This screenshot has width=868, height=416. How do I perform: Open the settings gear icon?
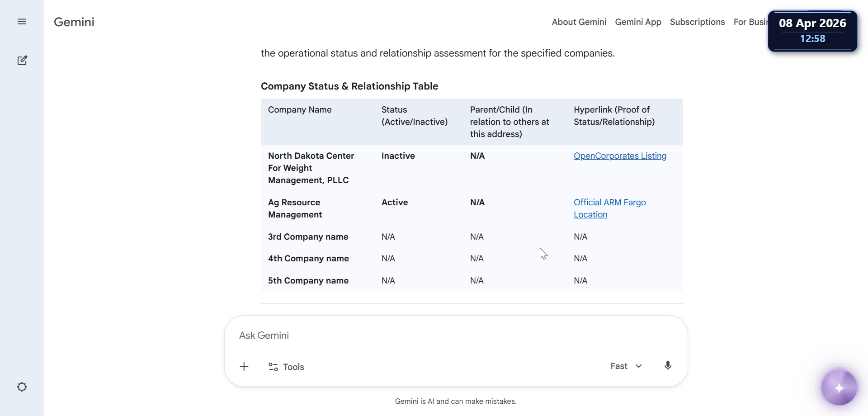pos(22,387)
